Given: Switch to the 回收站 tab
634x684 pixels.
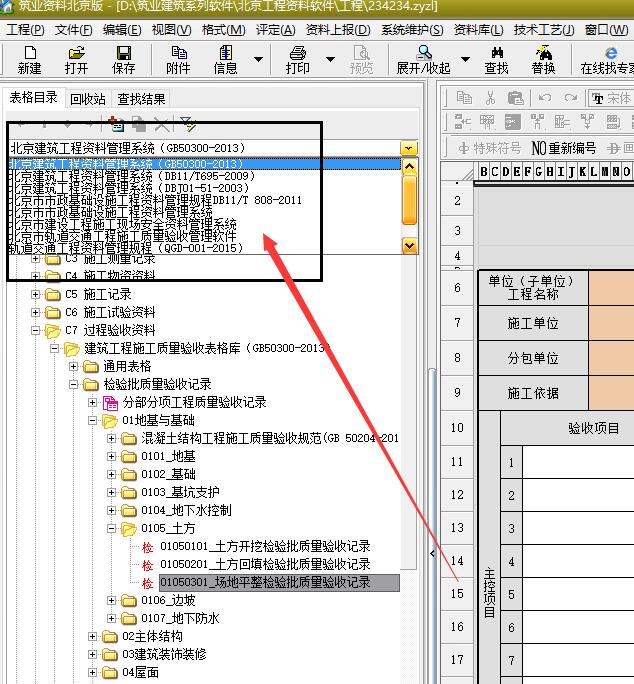Looking at the screenshot, I should (87, 99).
